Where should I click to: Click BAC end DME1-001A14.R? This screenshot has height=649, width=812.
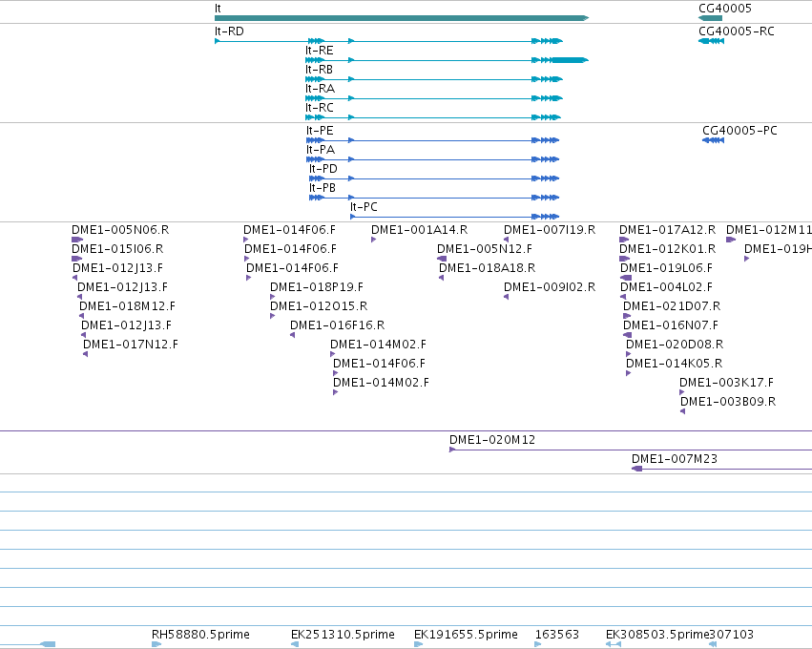coord(420,230)
